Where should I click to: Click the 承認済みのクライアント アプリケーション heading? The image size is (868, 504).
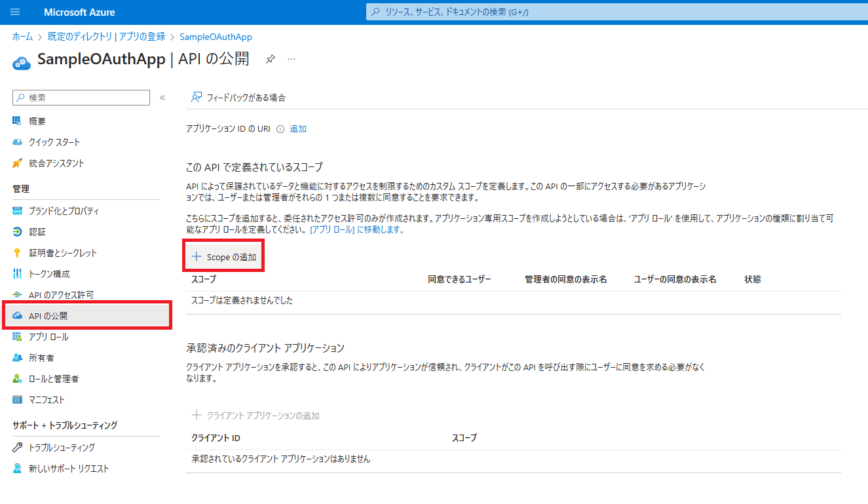click(x=265, y=347)
